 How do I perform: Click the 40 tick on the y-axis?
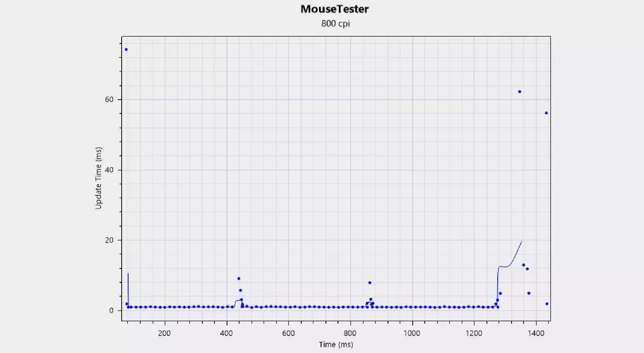coord(109,170)
